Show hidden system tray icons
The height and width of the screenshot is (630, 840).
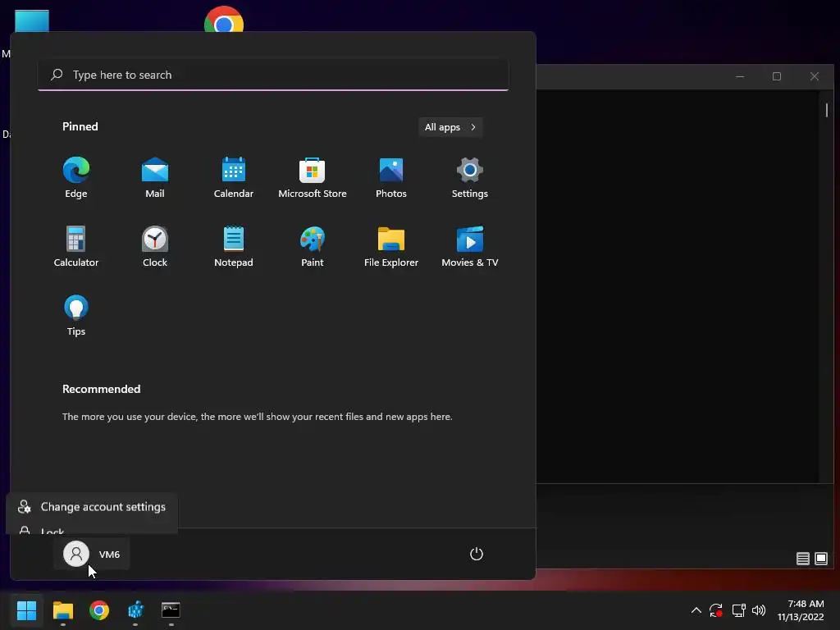(696, 610)
